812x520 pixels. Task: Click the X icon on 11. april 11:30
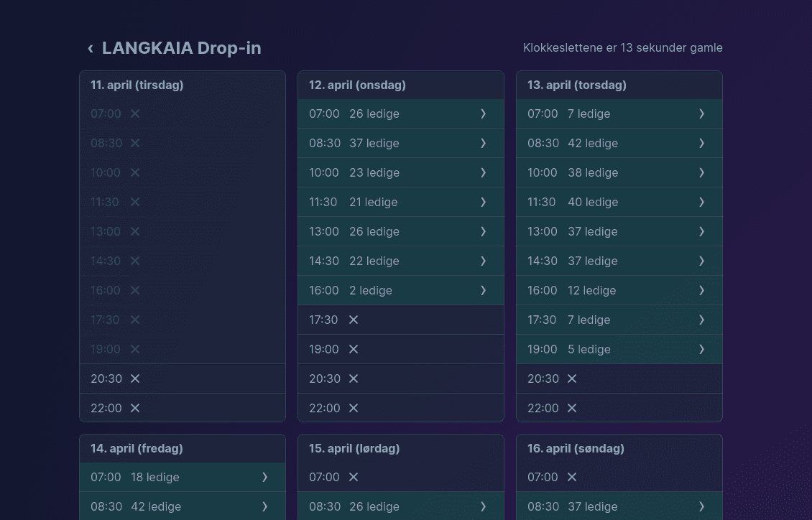tap(135, 203)
